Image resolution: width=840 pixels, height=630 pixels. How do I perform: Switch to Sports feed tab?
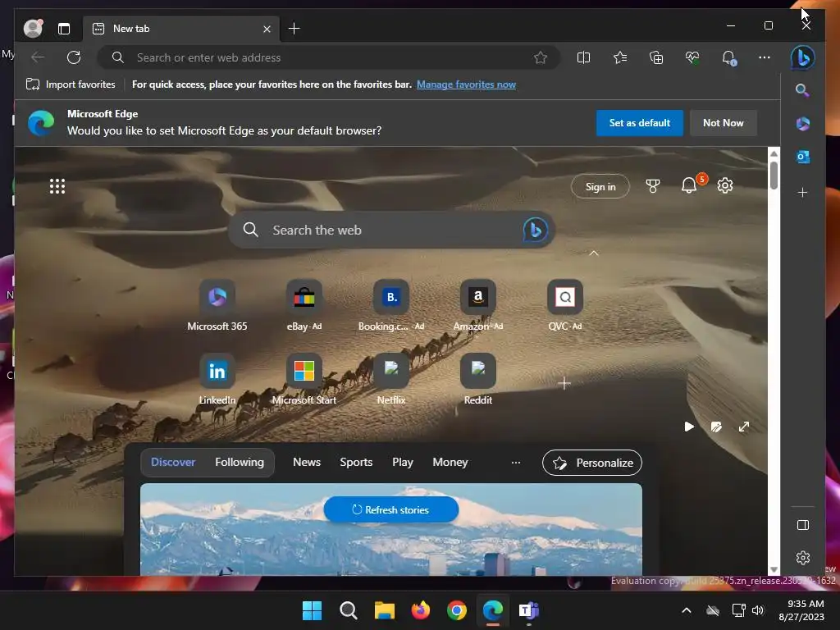(356, 462)
